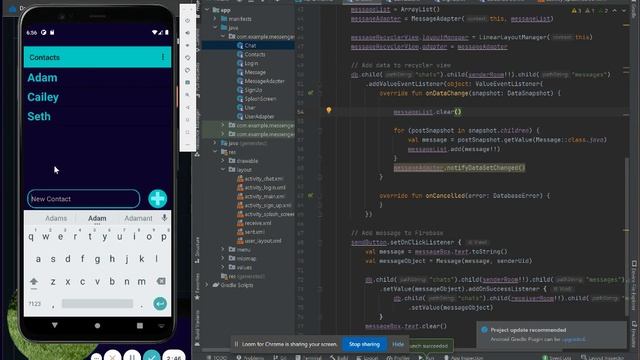Focus the New Contact input field
Screen dimensions: 640x360
[x=84, y=199]
